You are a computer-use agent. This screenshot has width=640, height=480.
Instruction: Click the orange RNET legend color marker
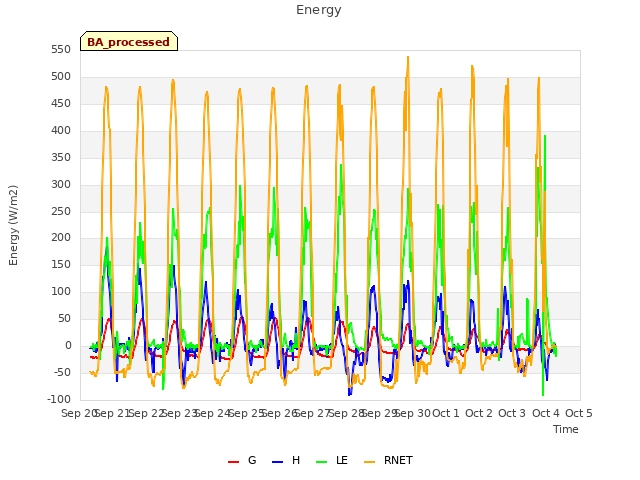pyautogui.click(x=369, y=462)
